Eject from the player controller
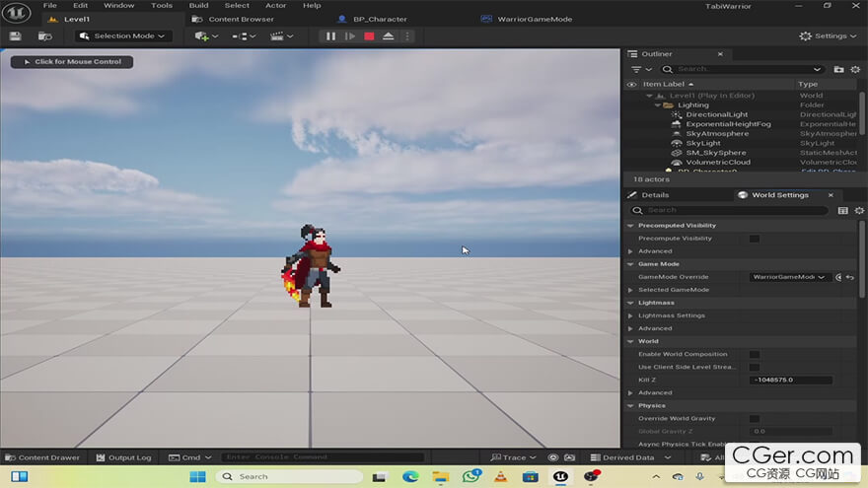The height and width of the screenshot is (488, 868). coord(389,35)
